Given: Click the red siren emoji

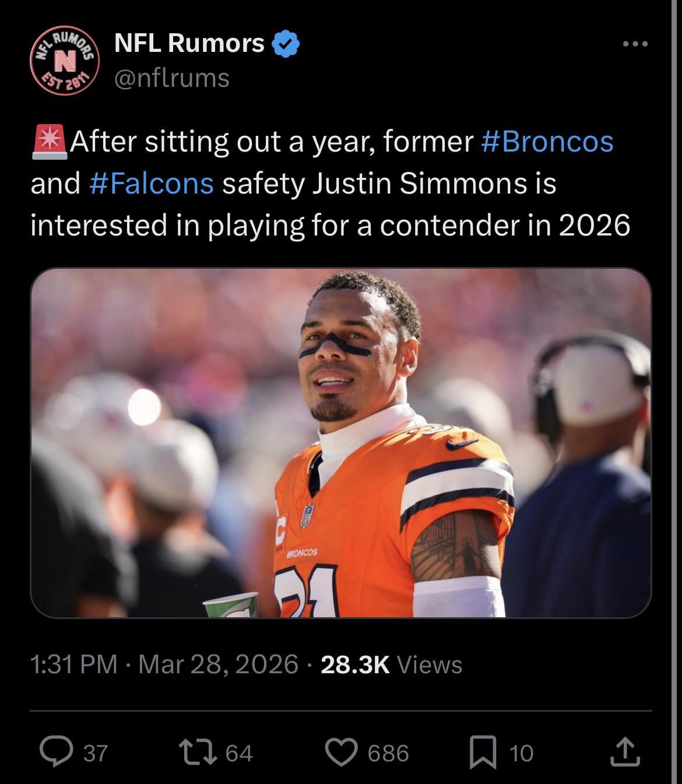Looking at the screenshot, I should click(50, 142).
